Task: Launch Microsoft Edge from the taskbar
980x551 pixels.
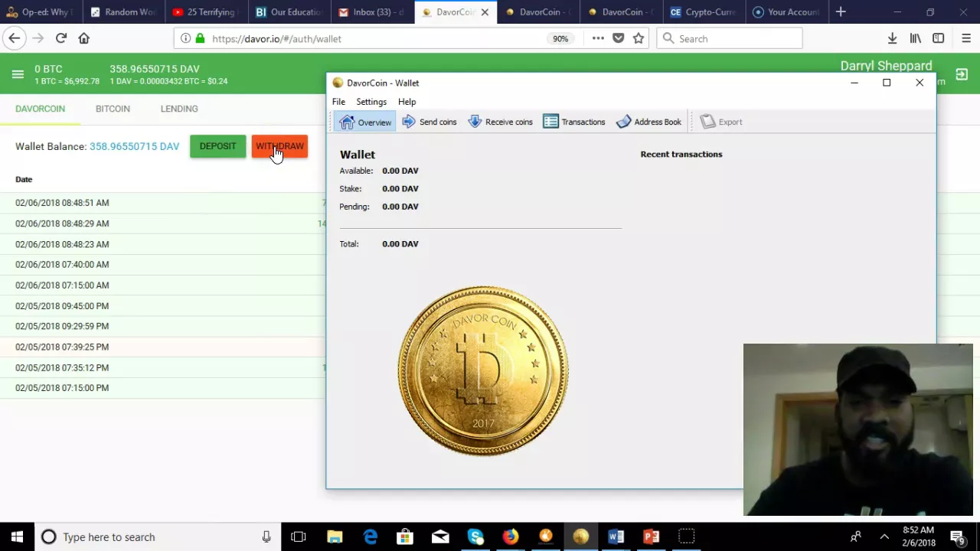Action: (x=370, y=536)
